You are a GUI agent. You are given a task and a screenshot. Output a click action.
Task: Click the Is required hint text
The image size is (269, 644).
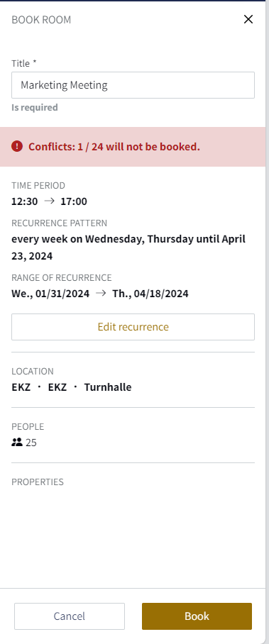[x=35, y=108]
